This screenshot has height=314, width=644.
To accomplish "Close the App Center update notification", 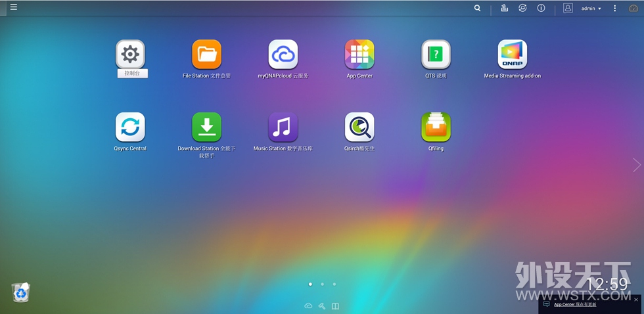I will pyautogui.click(x=636, y=300).
